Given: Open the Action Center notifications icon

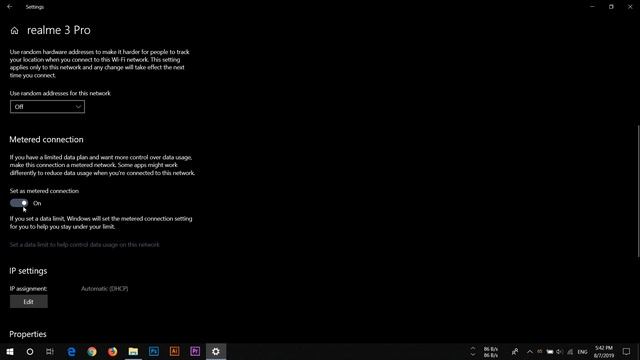Looking at the screenshot, I should pyautogui.click(x=627, y=351).
